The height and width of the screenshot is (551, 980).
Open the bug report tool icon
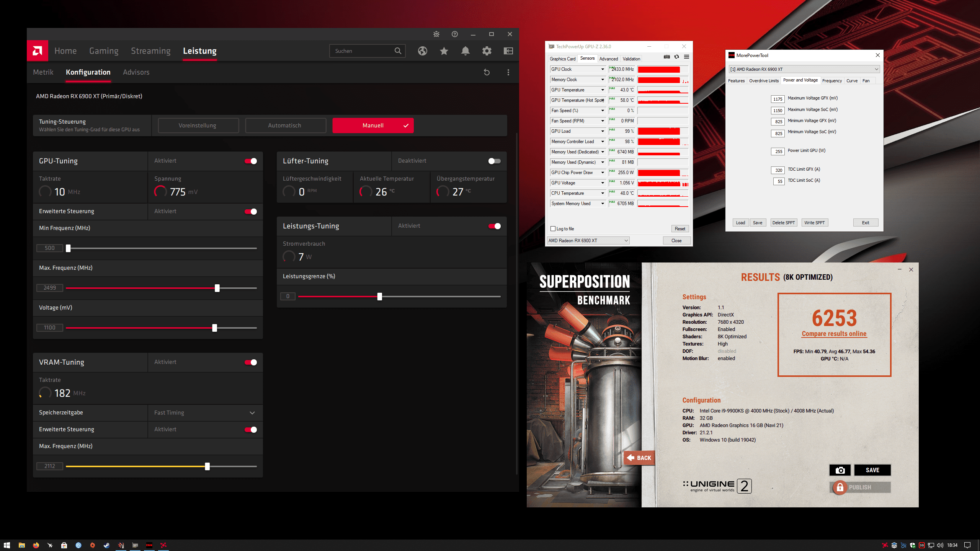pyautogui.click(x=436, y=34)
